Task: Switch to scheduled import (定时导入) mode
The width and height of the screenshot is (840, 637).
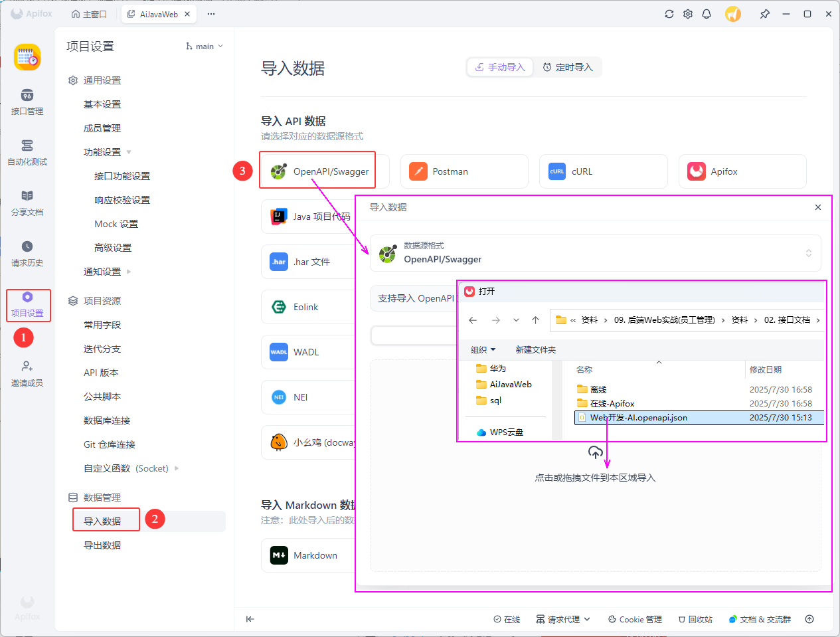Action: 568,67
